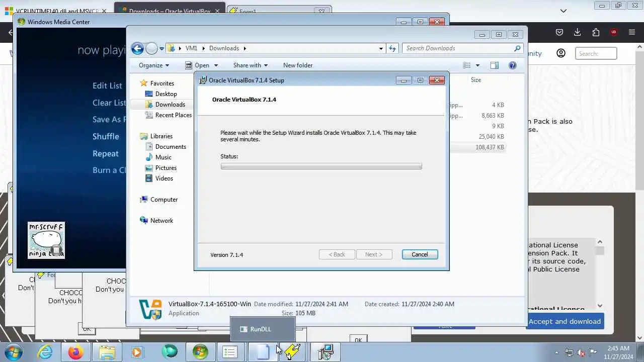Screen dimensions: 644x362
Task: Open Firefox extensions puzzle icon
Action: 596,32
